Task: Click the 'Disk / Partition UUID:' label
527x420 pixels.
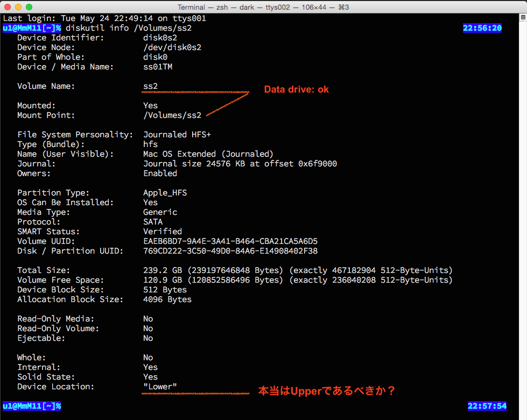Action: tap(70, 251)
